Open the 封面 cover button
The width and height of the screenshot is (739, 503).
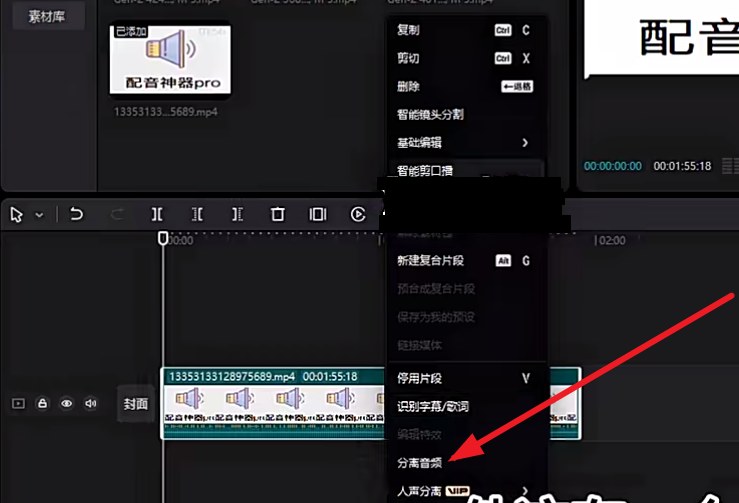tap(136, 404)
